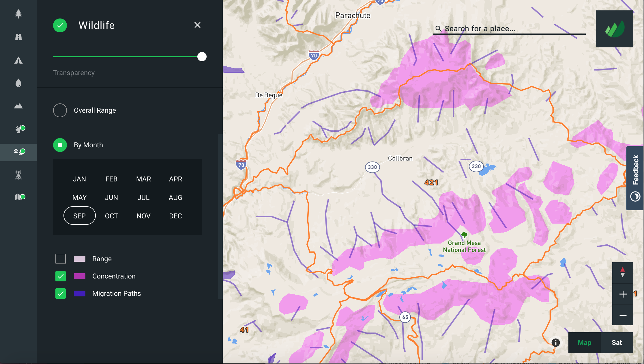
Task: Open the mountain terrain layer icon
Action: (18, 106)
